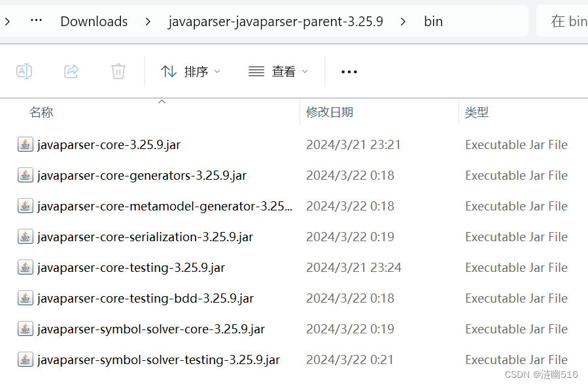Image resolution: width=588 pixels, height=385 pixels.
Task: Click the delete (trash) icon
Action: (x=118, y=71)
